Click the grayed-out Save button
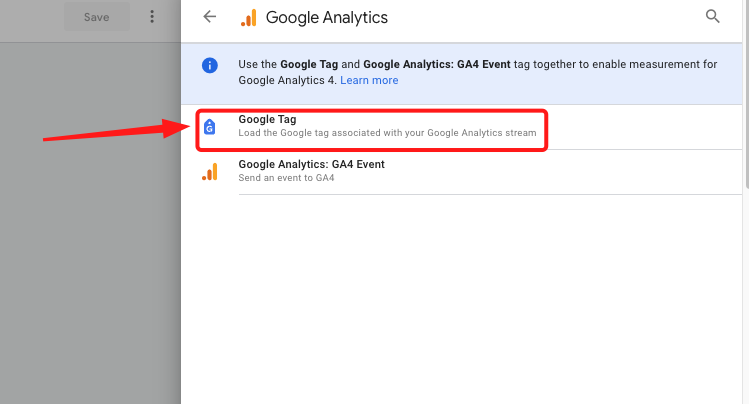This screenshot has width=749, height=404. [x=96, y=17]
